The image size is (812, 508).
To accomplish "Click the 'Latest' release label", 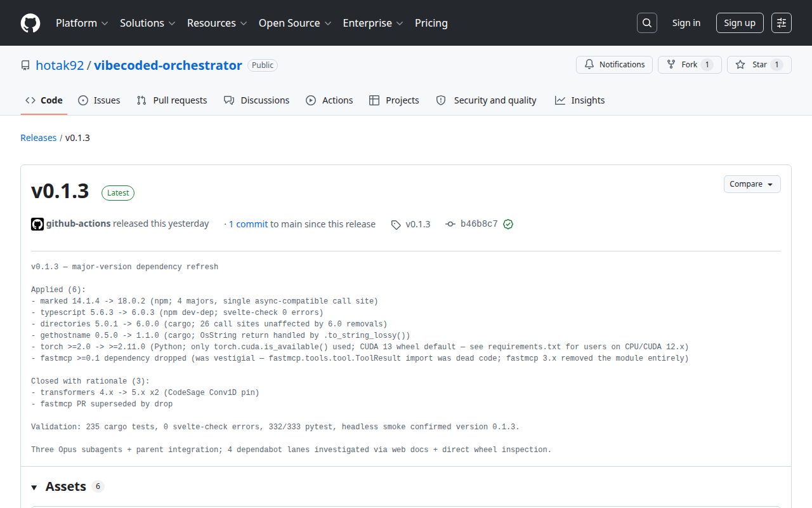I will pos(118,193).
